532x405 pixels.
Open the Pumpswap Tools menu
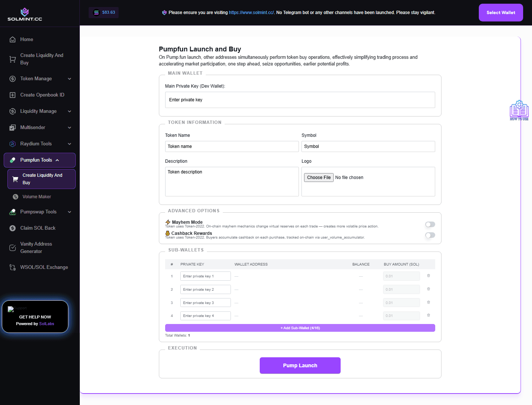pos(39,212)
